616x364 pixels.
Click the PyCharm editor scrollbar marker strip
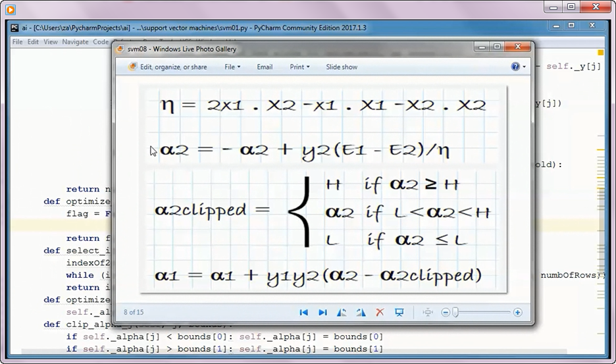click(x=600, y=201)
